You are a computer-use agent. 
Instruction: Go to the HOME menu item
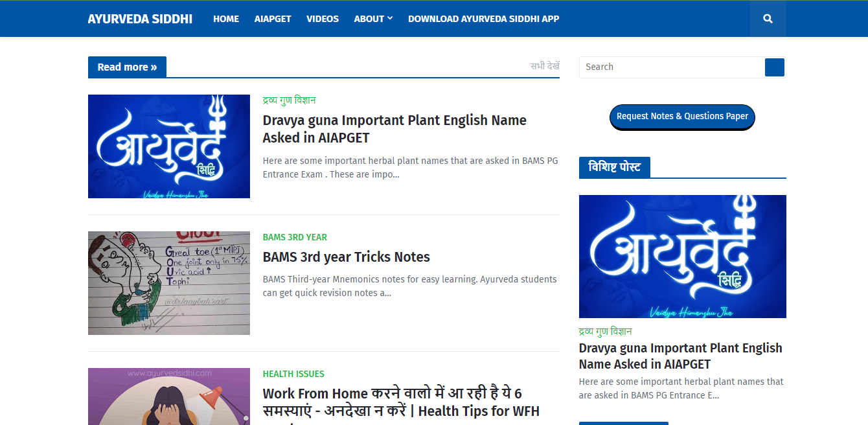226,19
